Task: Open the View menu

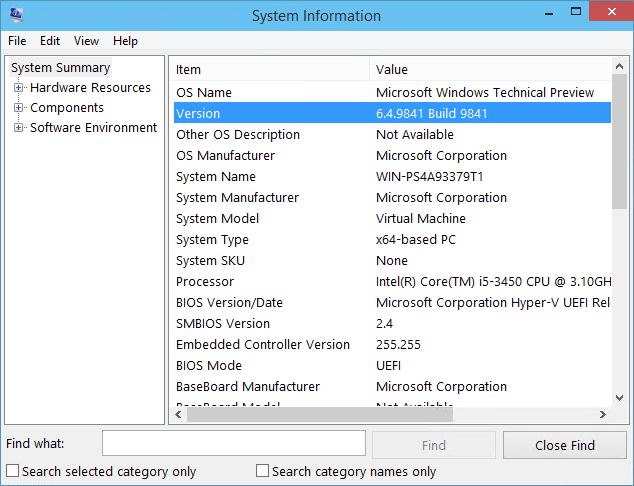Action: point(86,41)
